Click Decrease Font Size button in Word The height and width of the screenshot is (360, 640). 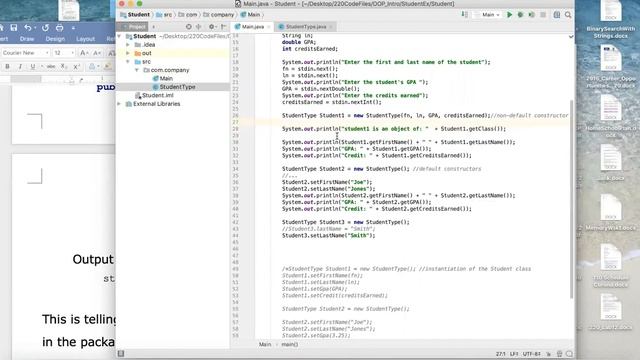click(96, 53)
